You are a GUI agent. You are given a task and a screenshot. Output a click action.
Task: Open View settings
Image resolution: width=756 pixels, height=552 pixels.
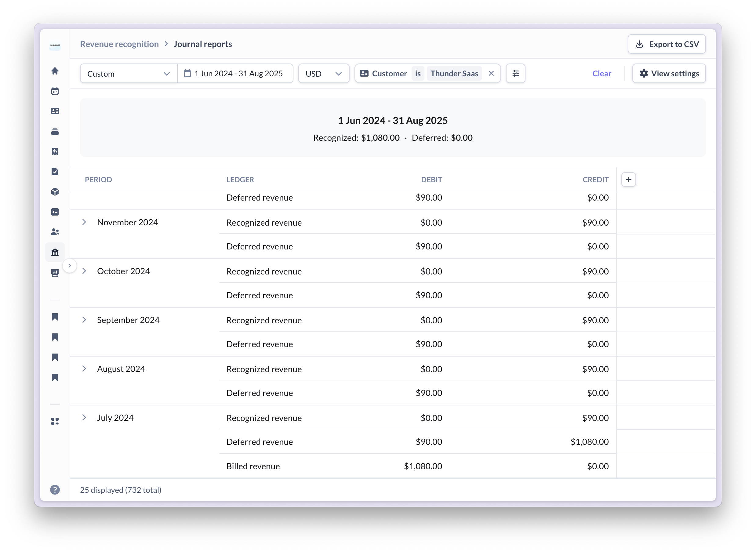pos(669,73)
